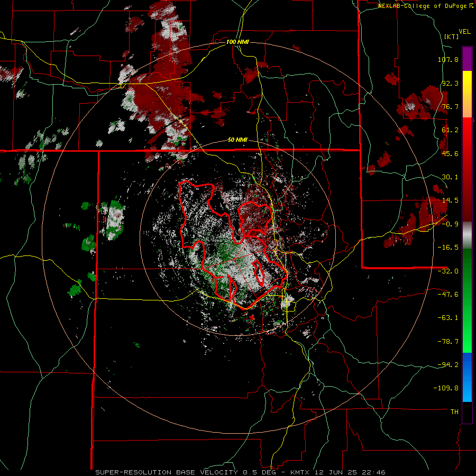Image resolution: width=476 pixels, height=476 pixels.
Task: Click the [KT] units label
Action: pos(452,36)
